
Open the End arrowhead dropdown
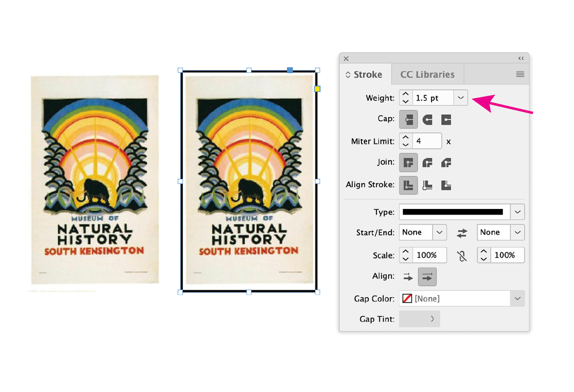(x=517, y=232)
